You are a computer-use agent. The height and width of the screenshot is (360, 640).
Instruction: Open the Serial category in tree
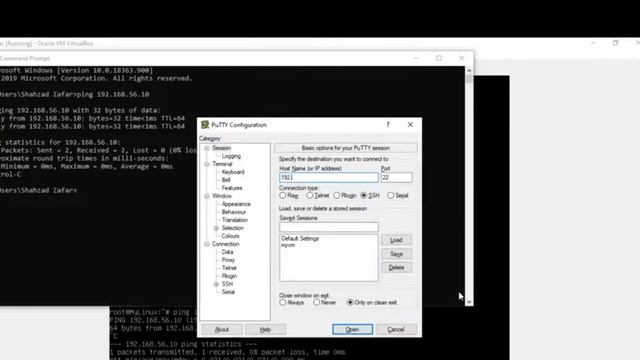[228, 292]
